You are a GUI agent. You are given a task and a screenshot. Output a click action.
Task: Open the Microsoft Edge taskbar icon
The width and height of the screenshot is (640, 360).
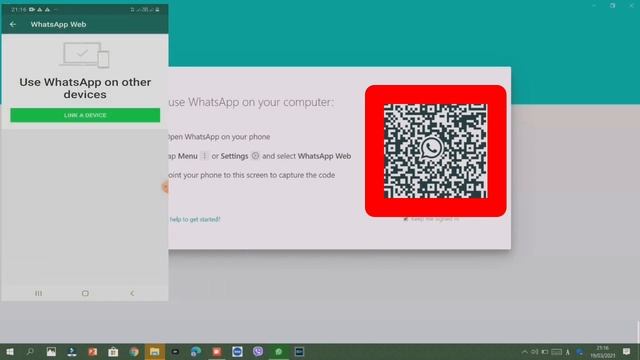tap(196, 352)
